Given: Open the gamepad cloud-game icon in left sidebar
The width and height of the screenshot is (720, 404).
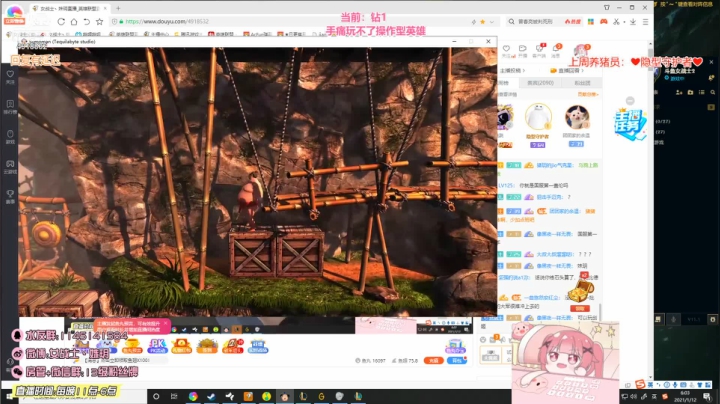Looking at the screenshot, I should pyautogui.click(x=10, y=166).
